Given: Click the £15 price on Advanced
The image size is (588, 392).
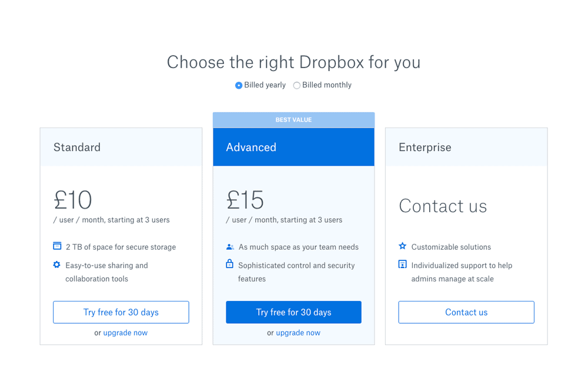Looking at the screenshot, I should [245, 200].
